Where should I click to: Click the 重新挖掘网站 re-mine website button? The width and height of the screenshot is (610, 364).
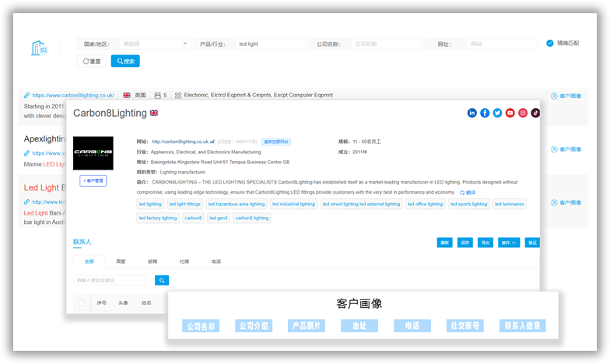[276, 142]
